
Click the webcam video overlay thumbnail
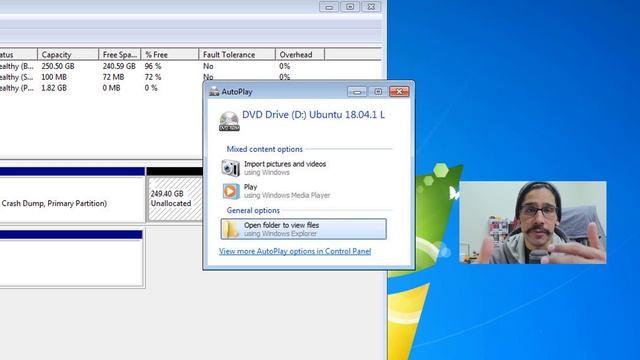(533, 222)
